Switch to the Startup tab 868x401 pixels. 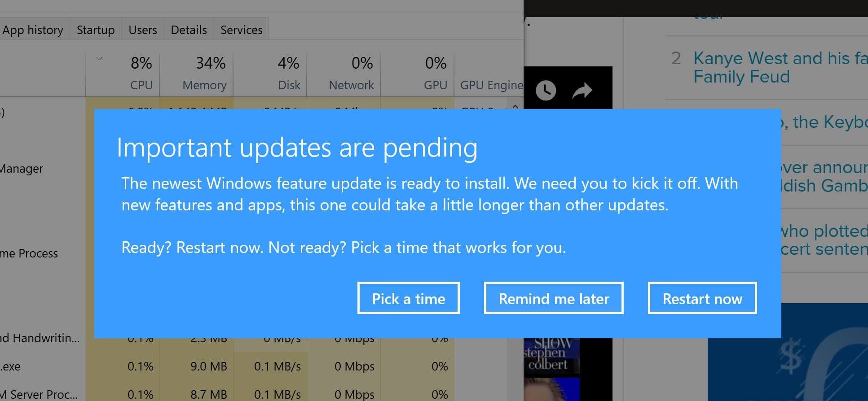pos(96,30)
